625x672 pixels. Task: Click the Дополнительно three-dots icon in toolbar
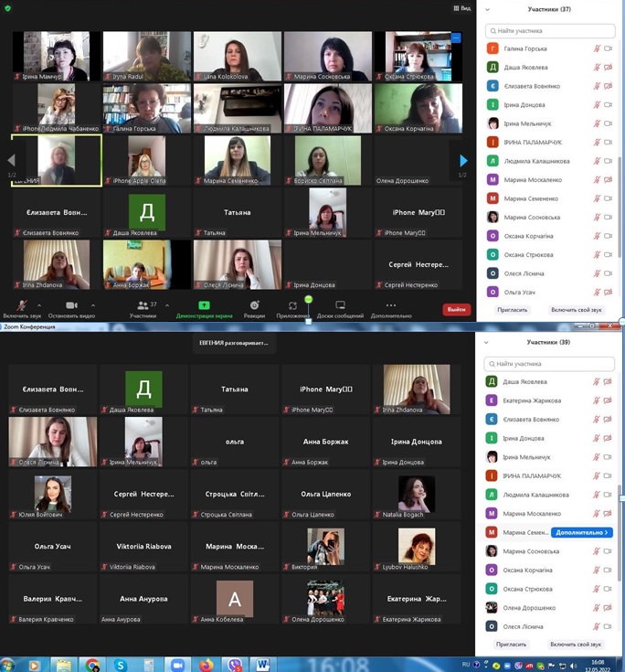click(x=391, y=305)
